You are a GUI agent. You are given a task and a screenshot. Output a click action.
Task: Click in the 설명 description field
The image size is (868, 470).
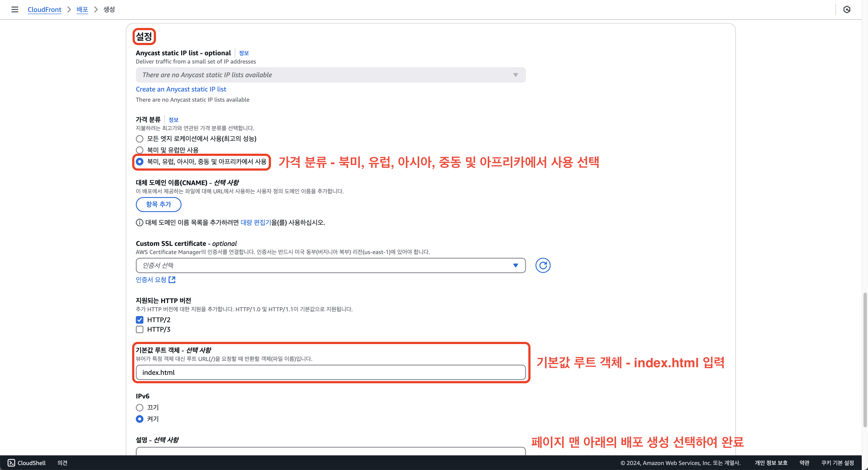[x=331, y=451]
